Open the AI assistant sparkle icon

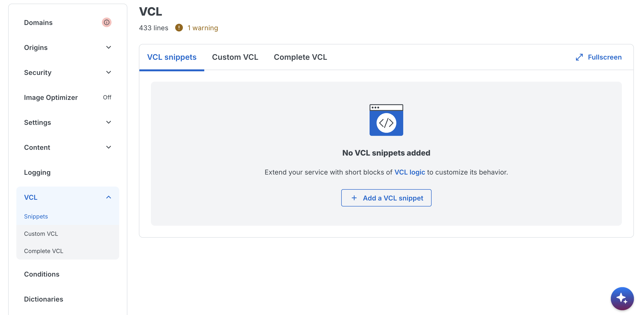click(622, 298)
